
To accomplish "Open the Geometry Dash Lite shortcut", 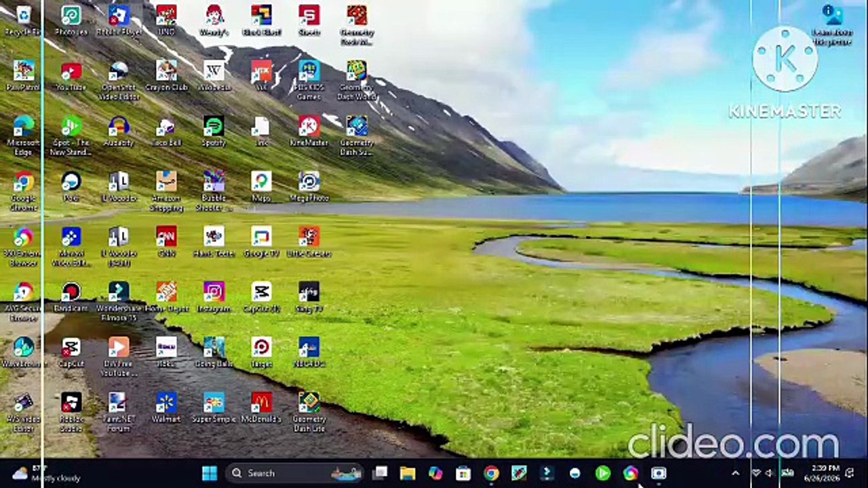I will pyautogui.click(x=309, y=412).
